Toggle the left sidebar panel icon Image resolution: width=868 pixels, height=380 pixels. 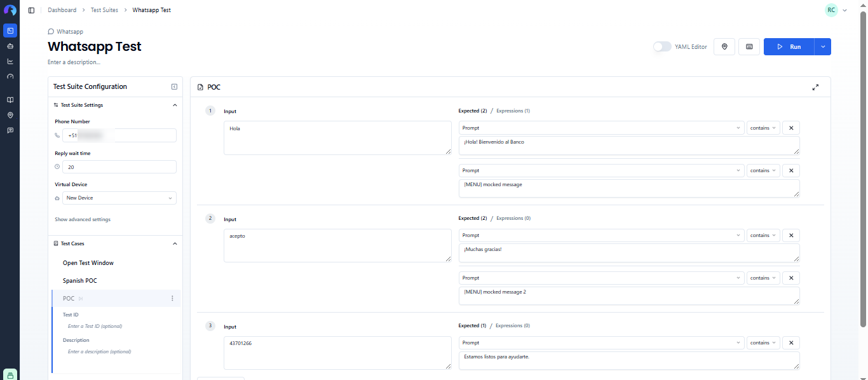coord(32,10)
